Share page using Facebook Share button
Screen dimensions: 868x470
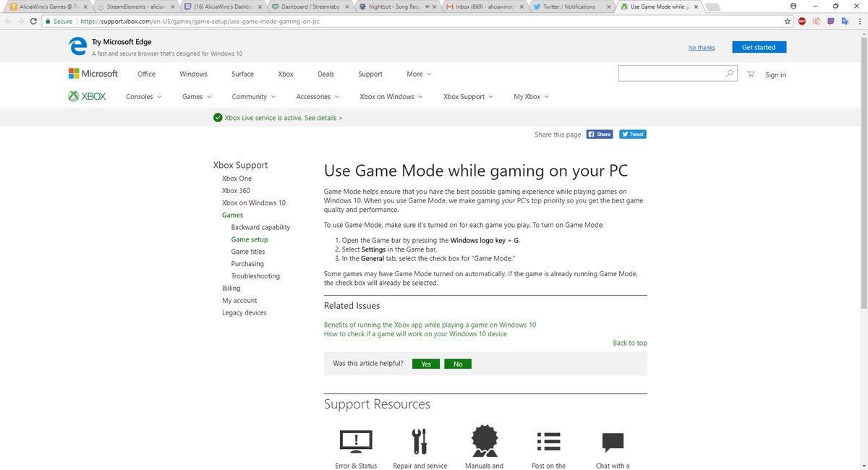pos(599,134)
